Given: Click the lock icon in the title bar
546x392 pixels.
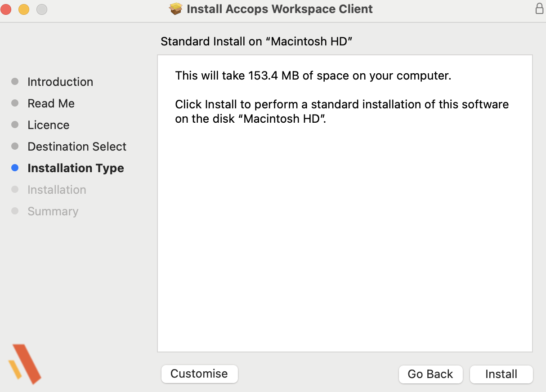Looking at the screenshot, I should point(539,9).
